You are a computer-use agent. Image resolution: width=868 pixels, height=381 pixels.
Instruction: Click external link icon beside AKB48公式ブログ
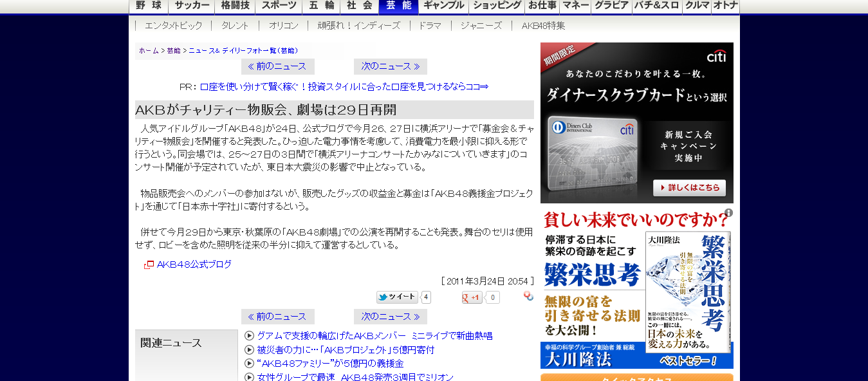(x=149, y=265)
